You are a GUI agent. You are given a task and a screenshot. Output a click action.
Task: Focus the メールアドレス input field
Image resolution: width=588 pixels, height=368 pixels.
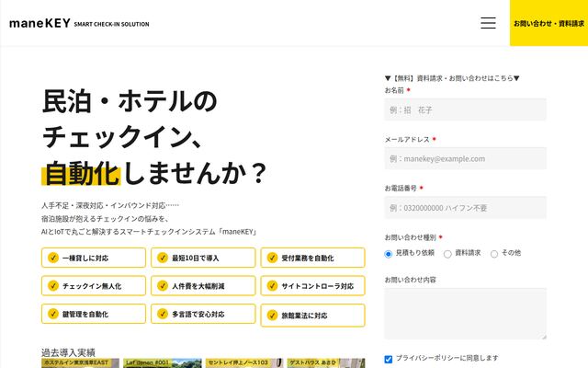(x=465, y=158)
